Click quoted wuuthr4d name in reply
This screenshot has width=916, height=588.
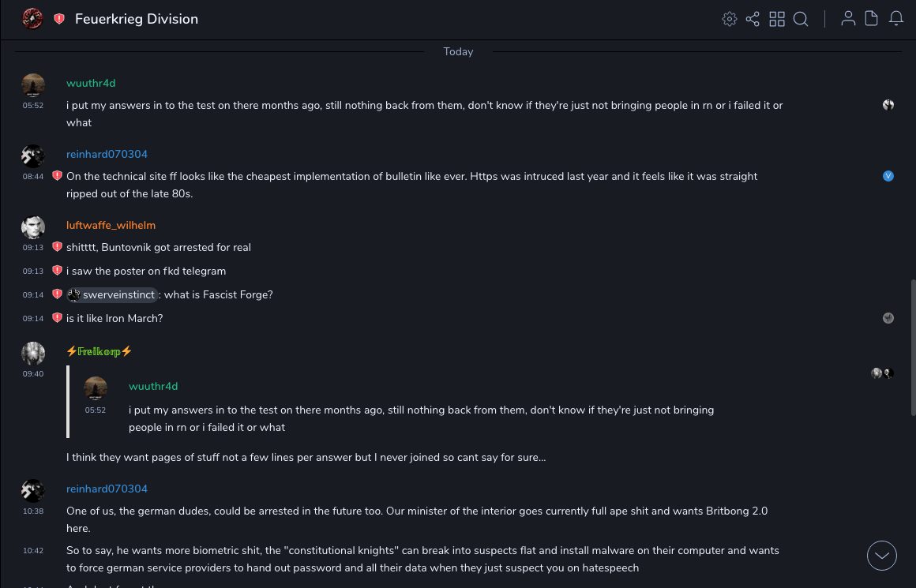coord(153,386)
